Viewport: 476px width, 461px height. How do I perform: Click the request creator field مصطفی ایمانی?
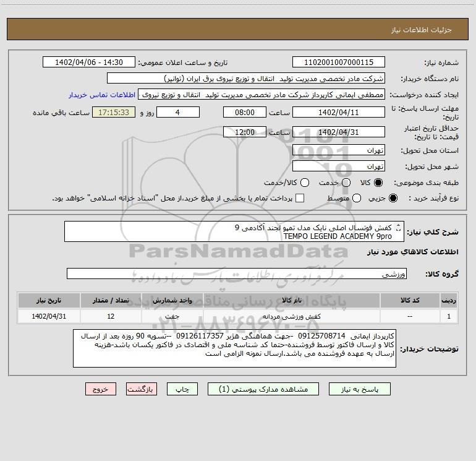tap(261, 95)
